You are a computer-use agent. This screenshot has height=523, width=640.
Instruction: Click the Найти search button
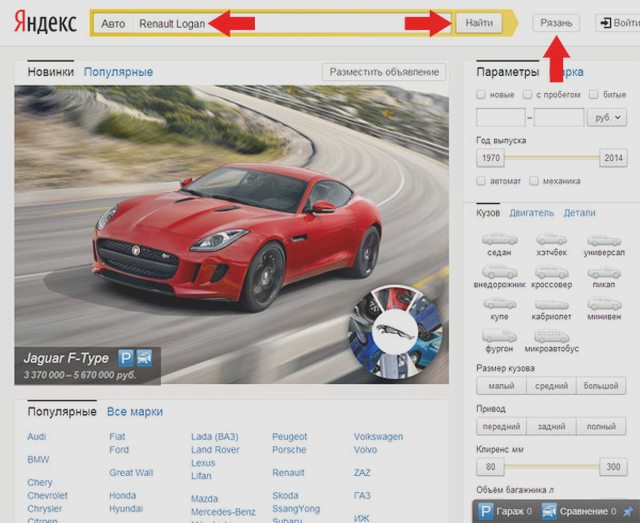coord(479,23)
